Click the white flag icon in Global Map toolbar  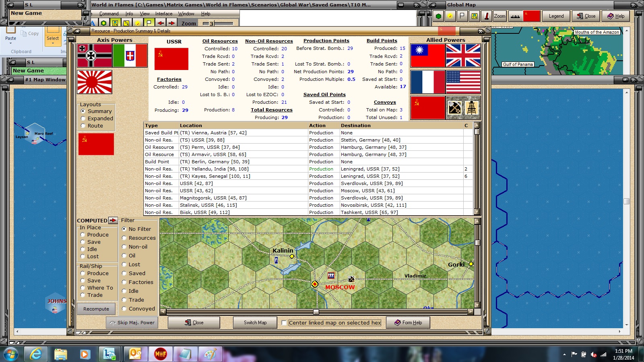click(x=462, y=16)
